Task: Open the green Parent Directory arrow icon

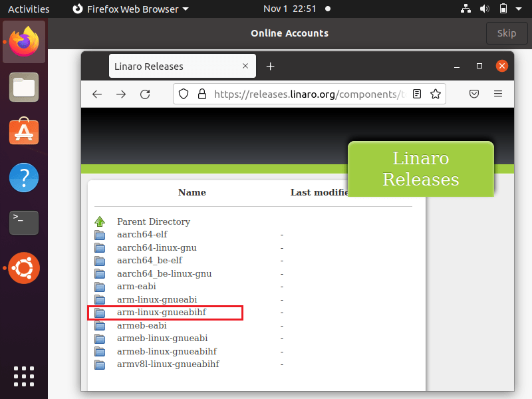Action: coord(100,221)
